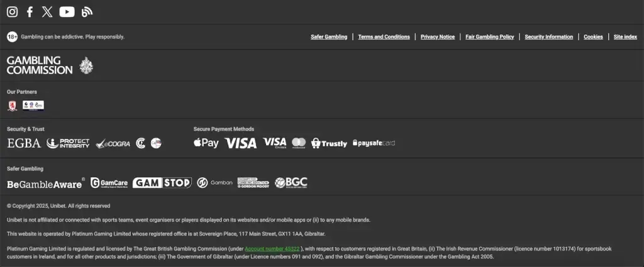This screenshot has width=644, height=267.
Task: Click the 'Gambling can be addictive' notice
Action: point(73,37)
